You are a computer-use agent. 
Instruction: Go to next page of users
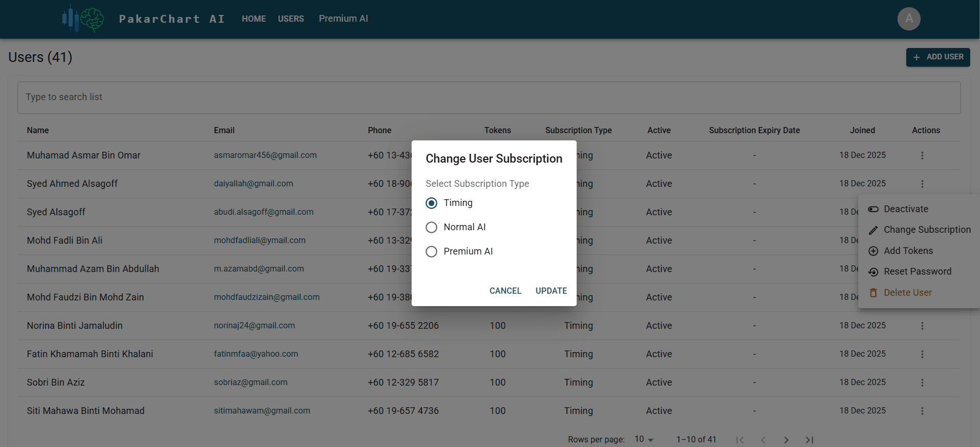(786, 440)
